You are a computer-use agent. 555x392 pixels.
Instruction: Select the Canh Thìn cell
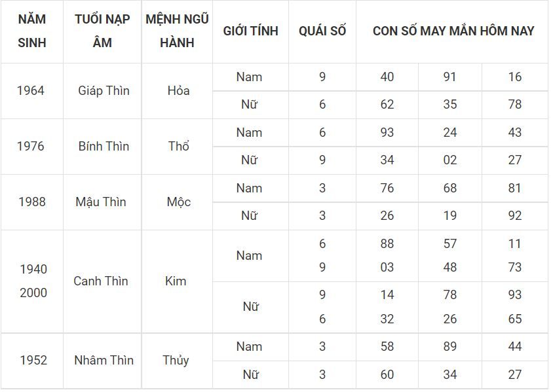point(101,281)
